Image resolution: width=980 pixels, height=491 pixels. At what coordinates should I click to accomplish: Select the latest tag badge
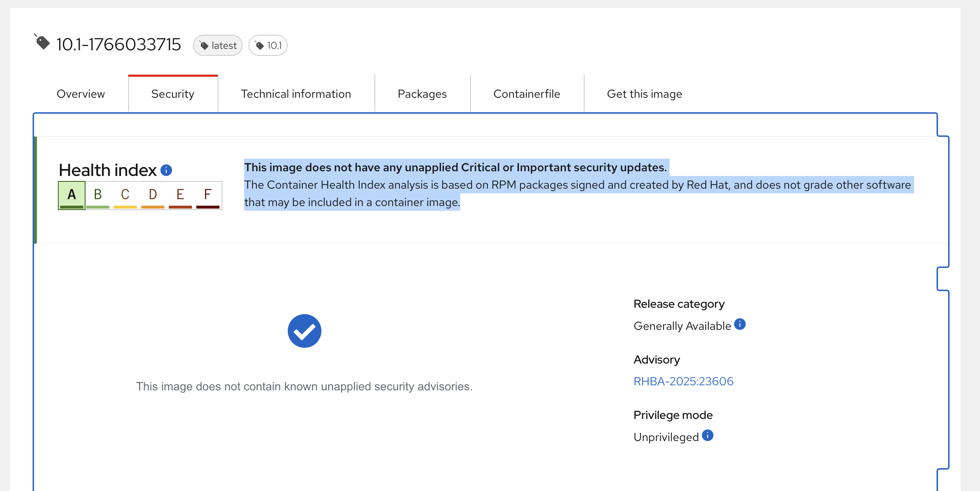[x=218, y=46]
